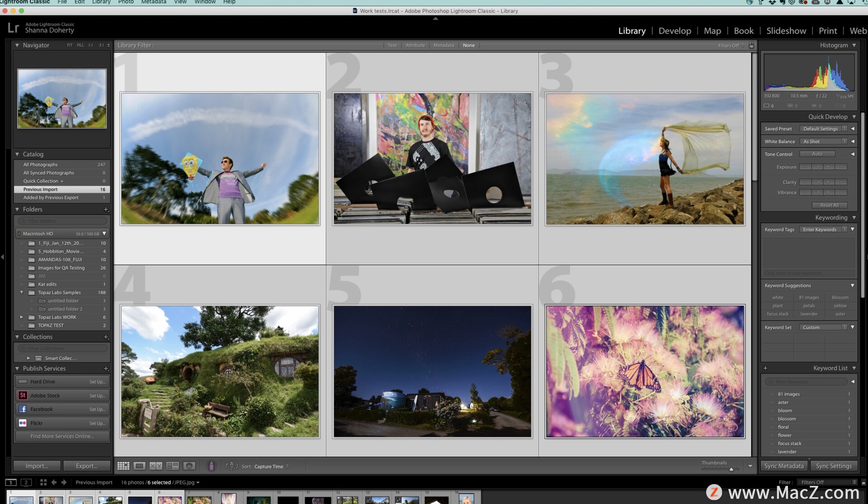
Task: Select None library filter
Action: pyautogui.click(x=469, y=45)
